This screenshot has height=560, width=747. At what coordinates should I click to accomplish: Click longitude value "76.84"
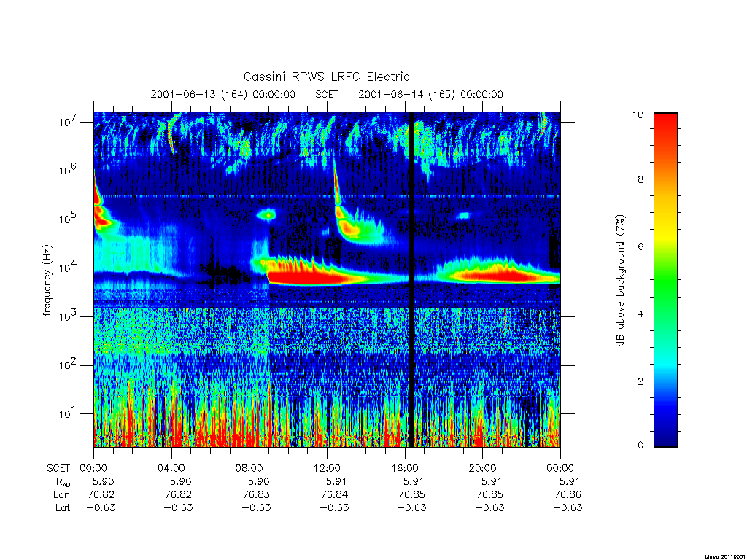pos(334,495)
